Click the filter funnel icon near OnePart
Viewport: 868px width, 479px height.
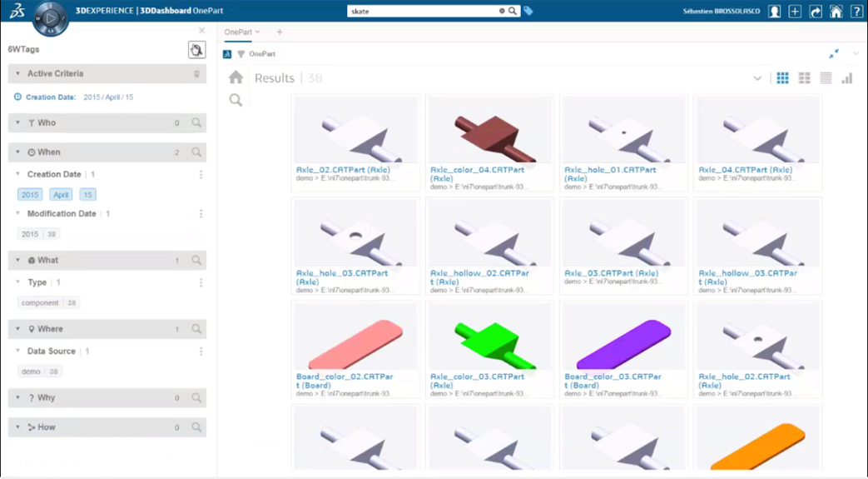[x=241, y=54]
